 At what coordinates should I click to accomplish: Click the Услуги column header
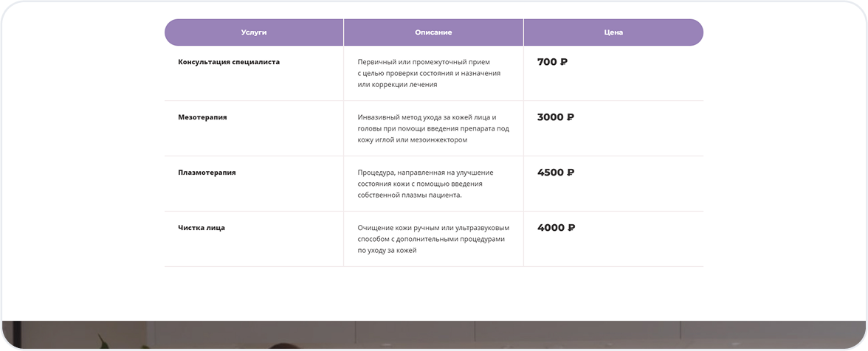(x=254, y=32)
